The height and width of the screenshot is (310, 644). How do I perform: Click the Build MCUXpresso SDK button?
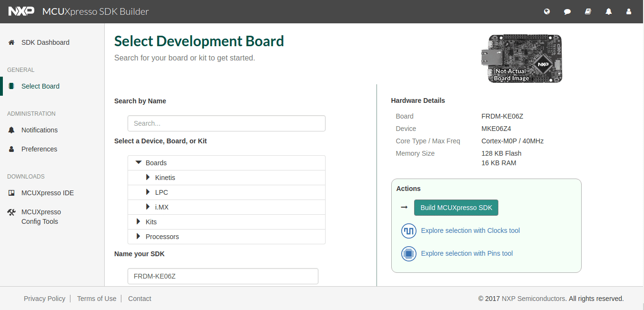click(456, 208)
